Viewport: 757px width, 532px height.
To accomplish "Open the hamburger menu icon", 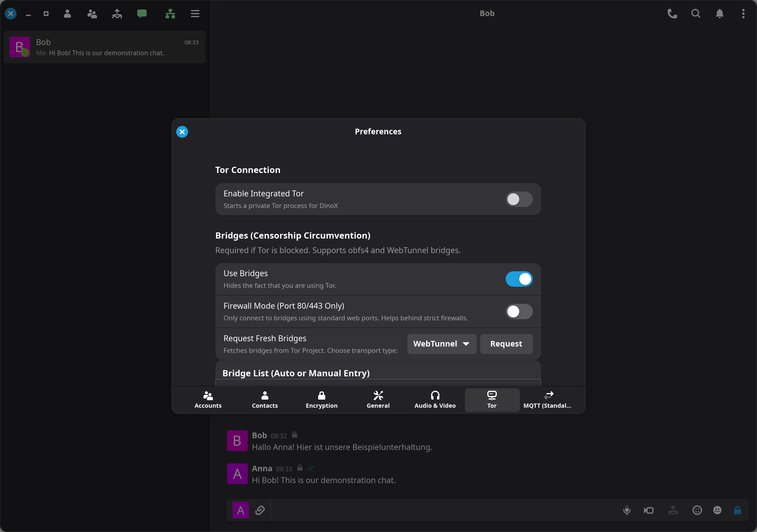I will click(195, 14).
